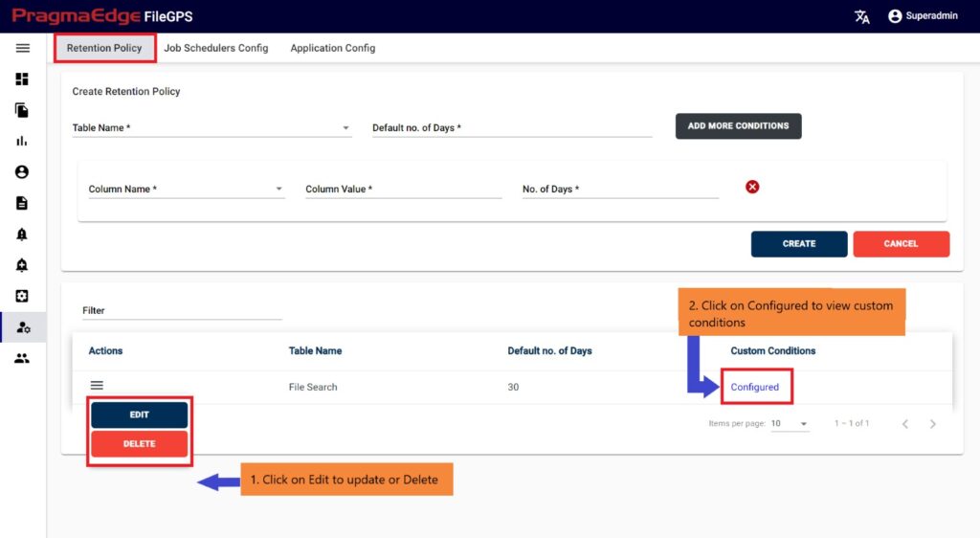
Task: Open the notification bell icon in the sidebar
Action: click(x=22, y=235)
